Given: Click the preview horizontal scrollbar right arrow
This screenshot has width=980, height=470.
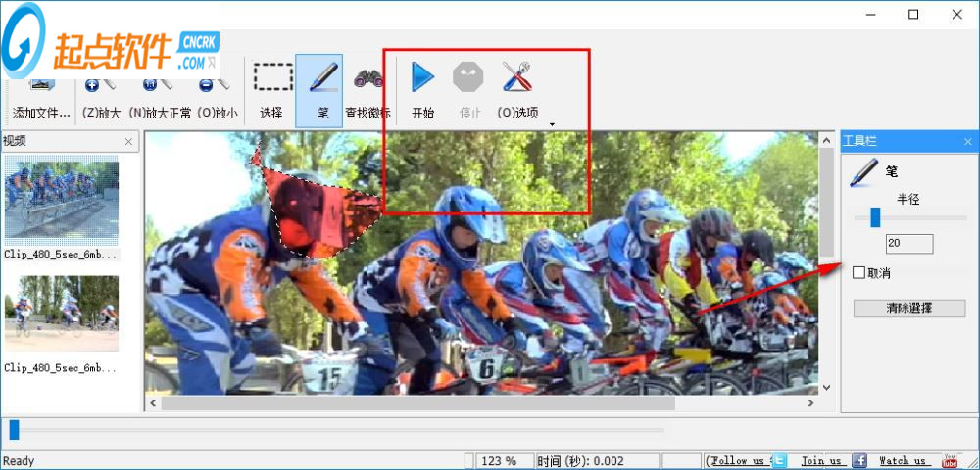Looking at the screenshot, I should point(811,403).
